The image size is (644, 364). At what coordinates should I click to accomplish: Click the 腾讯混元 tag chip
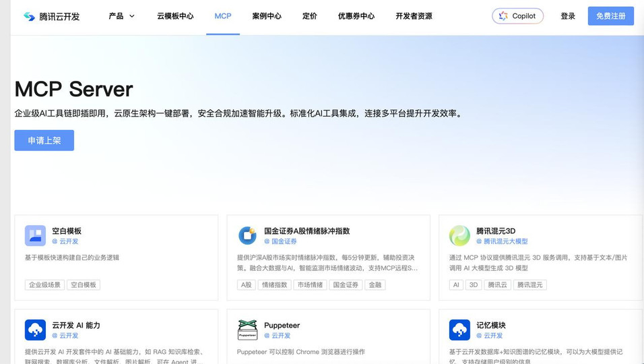[530, 284]
